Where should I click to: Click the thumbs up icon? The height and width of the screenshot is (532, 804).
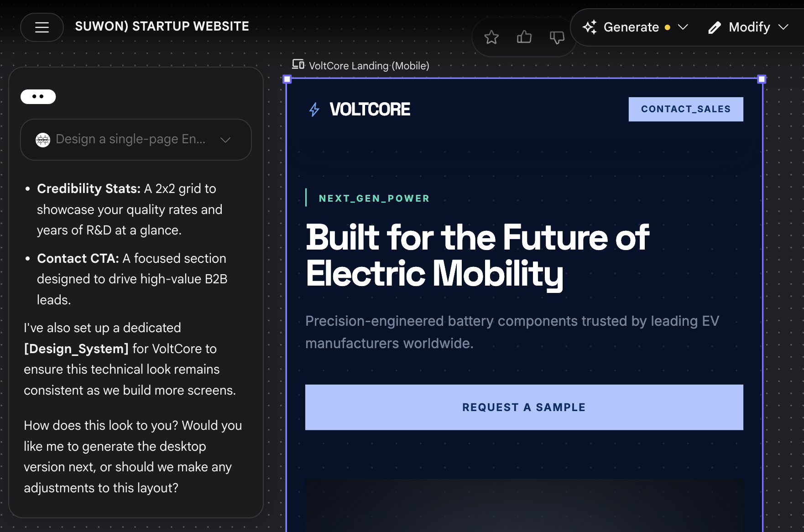click(x=524, y=37)
